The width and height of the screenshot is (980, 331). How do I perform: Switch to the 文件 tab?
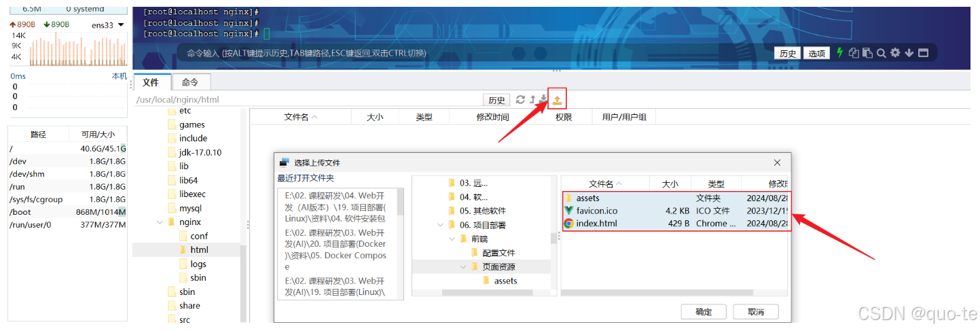pos(151,82)
